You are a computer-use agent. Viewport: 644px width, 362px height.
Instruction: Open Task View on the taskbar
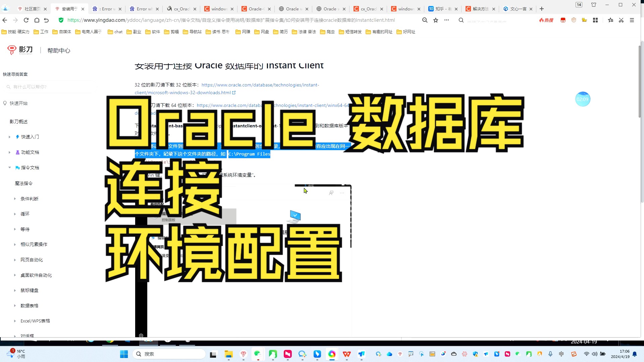coord(213,354)
